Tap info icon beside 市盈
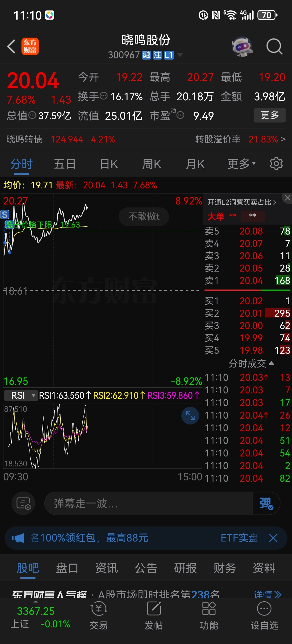 click(x=180, y=115)
